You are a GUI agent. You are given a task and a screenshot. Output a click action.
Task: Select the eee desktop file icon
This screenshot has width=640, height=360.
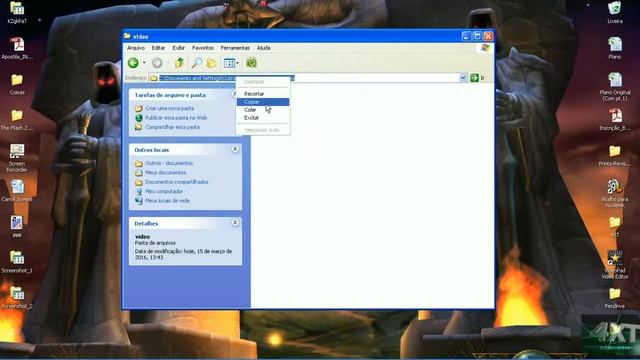(17, 226)
